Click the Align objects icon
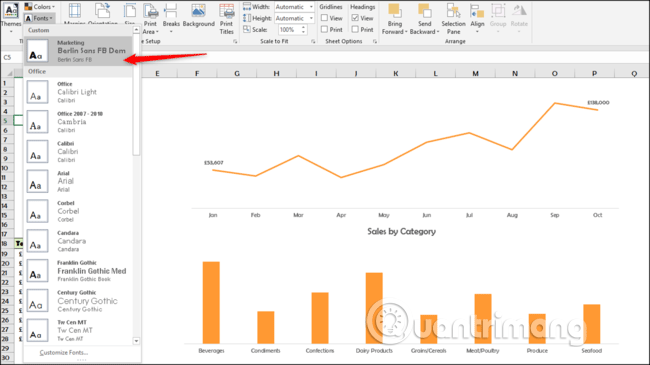Viewport: 650px width, 365px height. 477,11
